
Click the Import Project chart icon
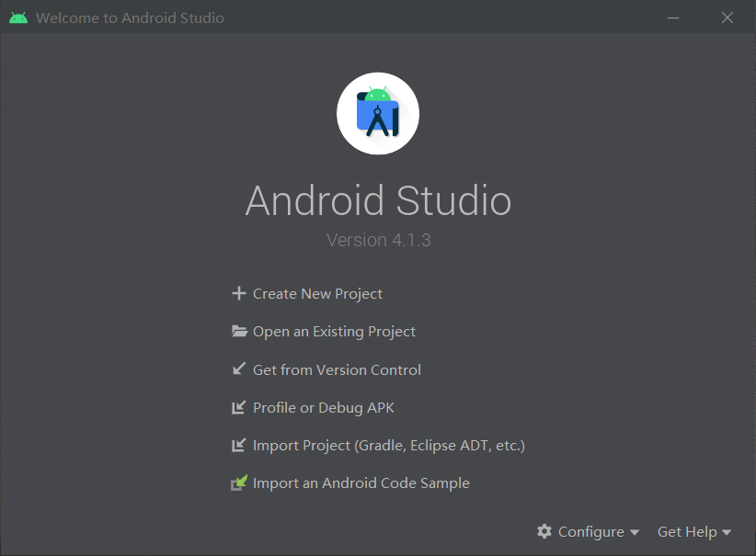tap(239, 445)
